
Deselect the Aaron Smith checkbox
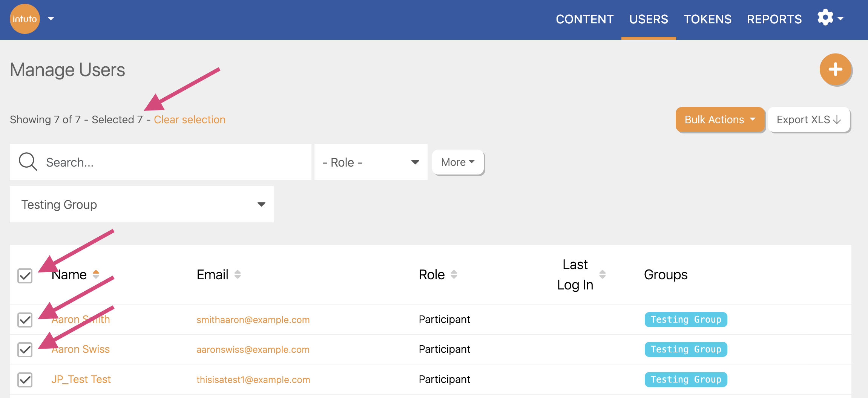click(25, 320)
